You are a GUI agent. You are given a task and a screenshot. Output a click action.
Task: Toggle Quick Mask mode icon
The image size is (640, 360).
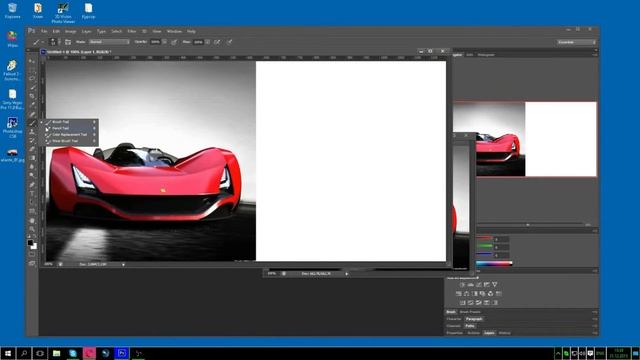point(32,254)
